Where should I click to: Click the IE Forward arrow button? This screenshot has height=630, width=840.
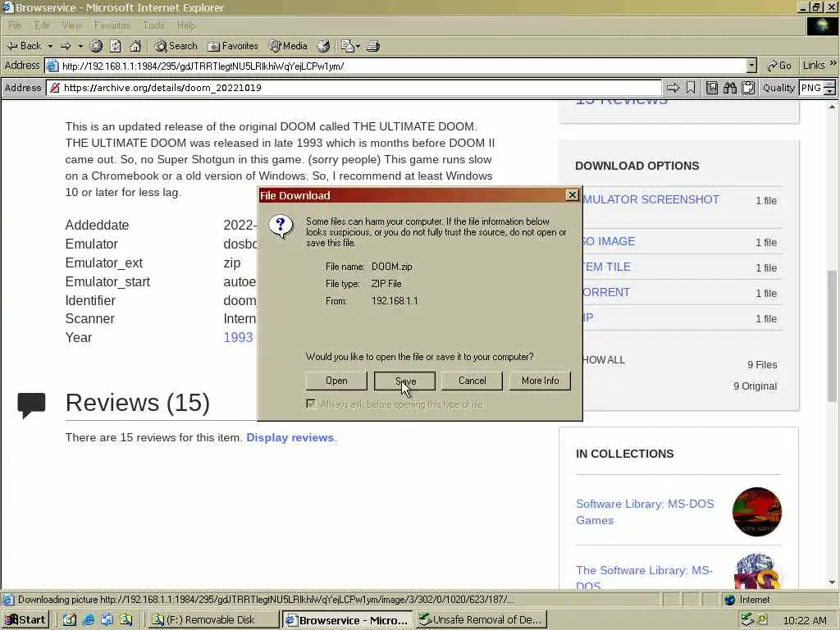click(x=66, y=46)
